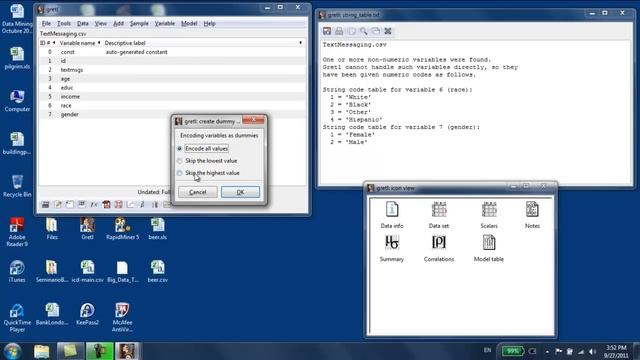Open Notes in icon view
640x360 pixels.
coord(532,214)
